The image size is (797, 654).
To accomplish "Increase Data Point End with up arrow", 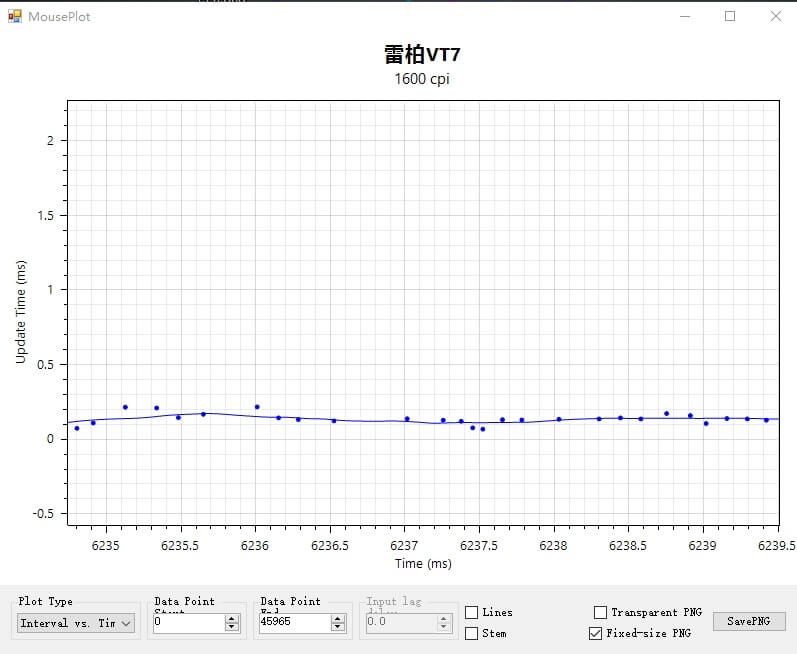I will pos(338,619).
